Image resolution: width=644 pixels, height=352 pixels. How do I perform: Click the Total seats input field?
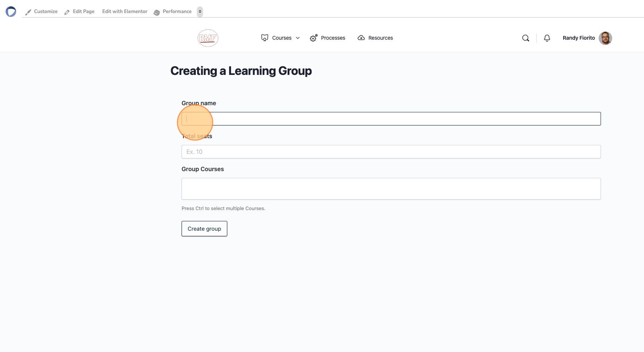coord(391,152)
